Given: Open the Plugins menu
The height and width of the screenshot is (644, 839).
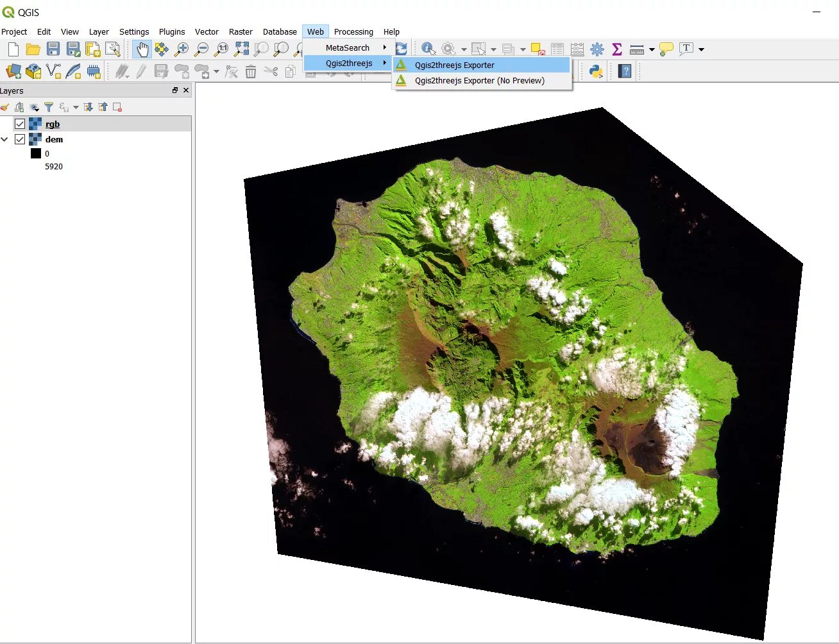Looking at the screenshot, I should [x=172, y=31].
